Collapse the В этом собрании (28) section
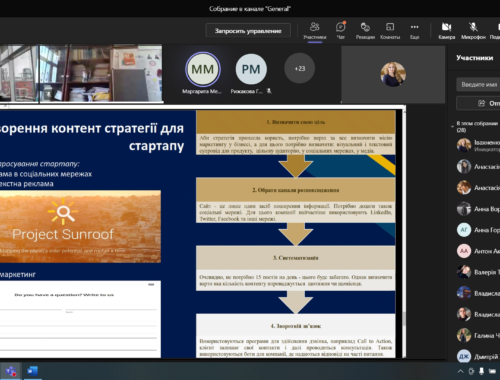The width and height of the screenshot is (500, 380). click(452, 127)
